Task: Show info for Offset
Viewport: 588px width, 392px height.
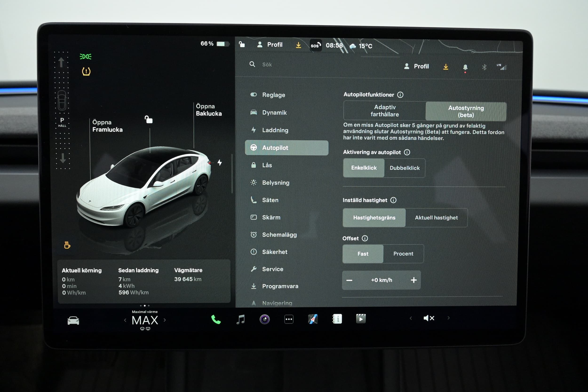Action: (365, 238)
